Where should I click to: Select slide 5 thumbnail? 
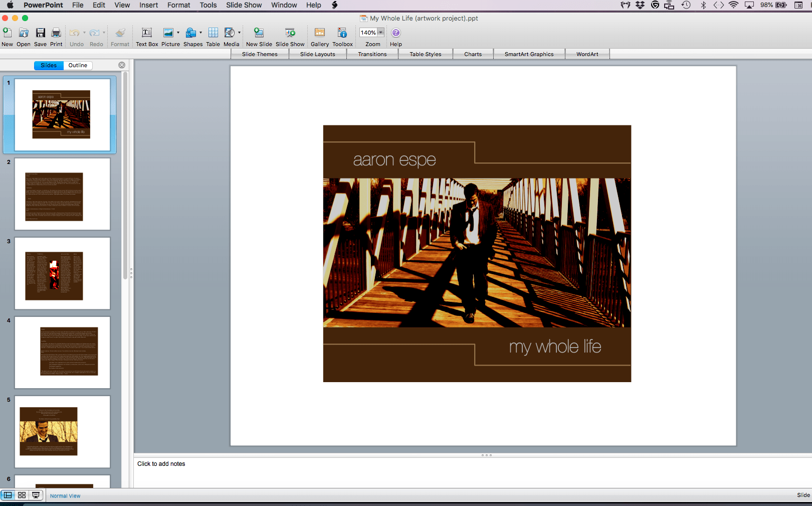coord(62,432)
